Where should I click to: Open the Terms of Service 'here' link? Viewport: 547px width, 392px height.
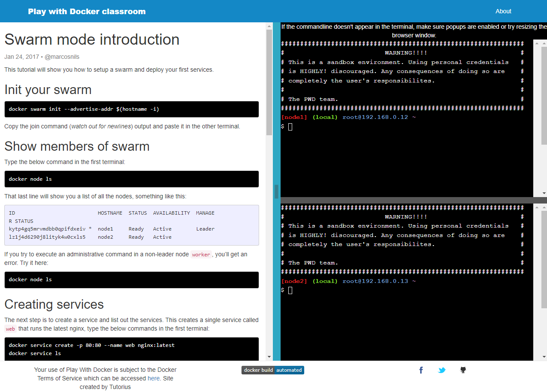(153, 378)
